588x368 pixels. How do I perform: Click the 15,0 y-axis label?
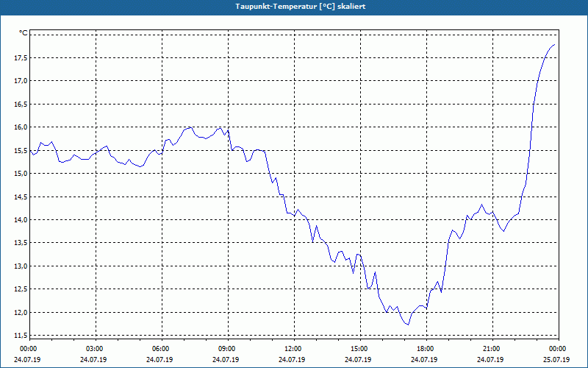21,174
